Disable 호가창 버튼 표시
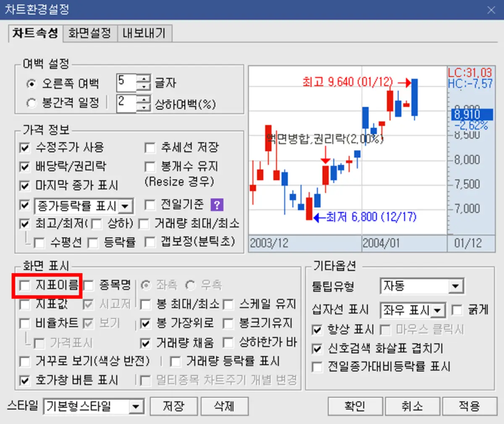Viewport: 504px width, 424px height. [24, 381]
